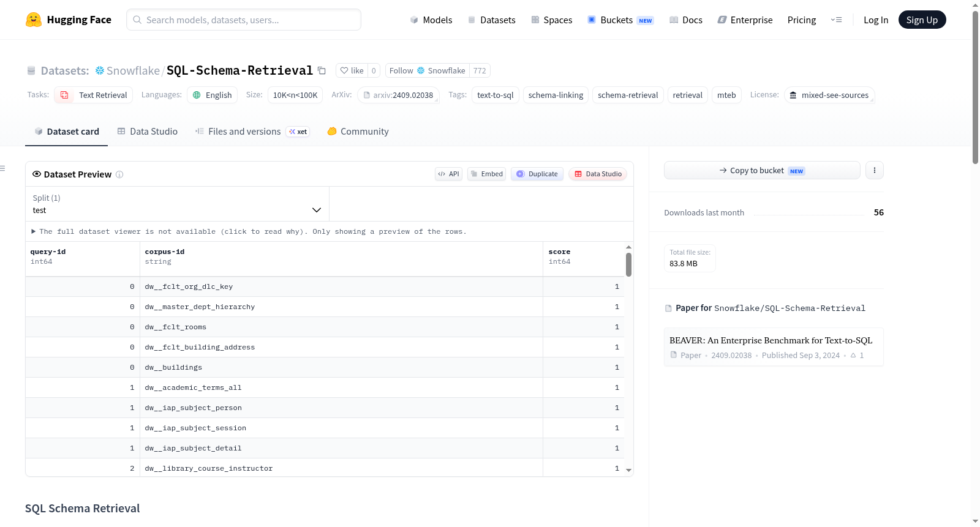Screen dimensions: 980x527
Task: Like the SQL-Schema-Retrieval dataset
Action: click(x=352, y=70)
